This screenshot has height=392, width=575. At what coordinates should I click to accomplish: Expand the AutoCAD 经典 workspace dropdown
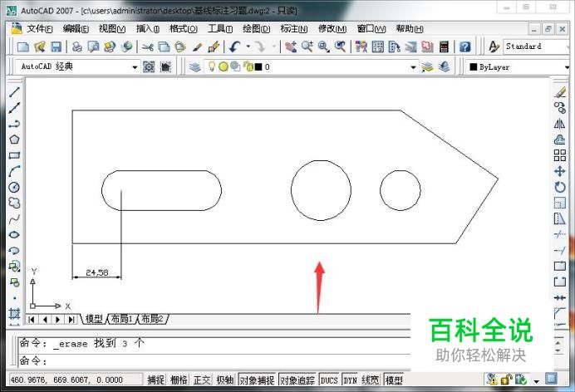135,67
